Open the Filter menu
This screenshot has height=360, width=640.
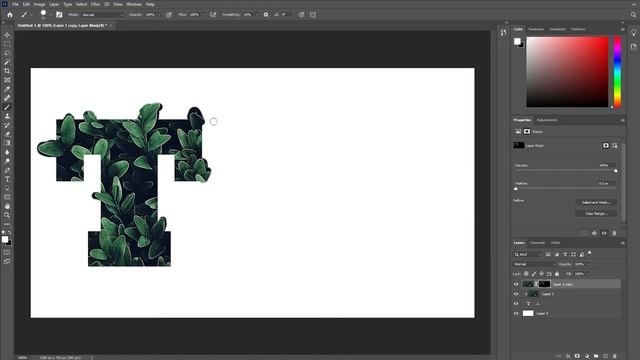coord(96,4)
